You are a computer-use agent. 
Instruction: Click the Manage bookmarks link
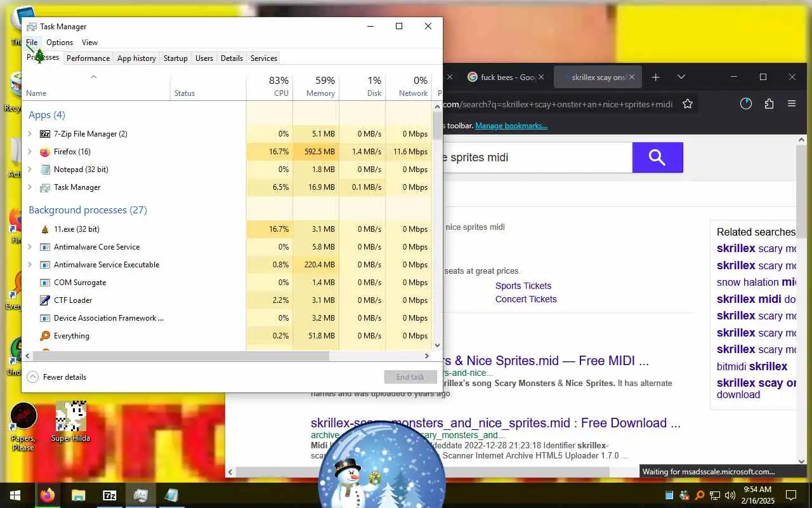[x=511, y=126]
